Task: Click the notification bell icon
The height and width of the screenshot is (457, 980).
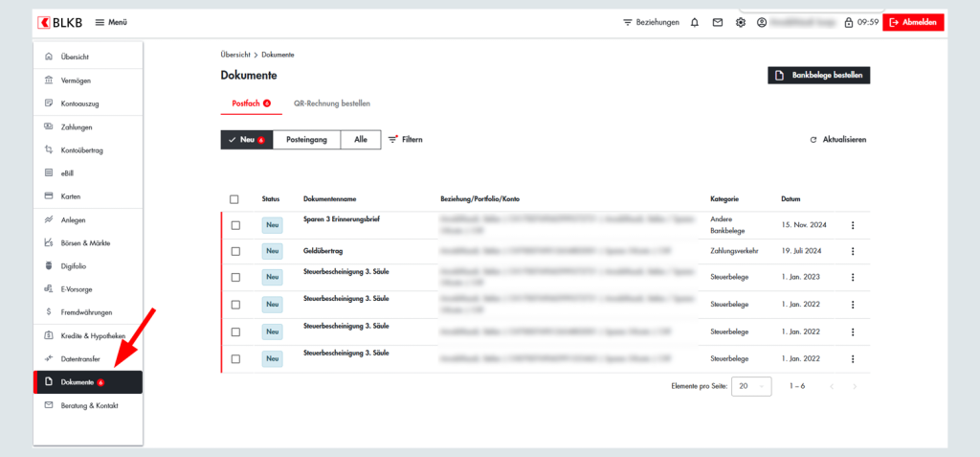Action: coord(695,22)
